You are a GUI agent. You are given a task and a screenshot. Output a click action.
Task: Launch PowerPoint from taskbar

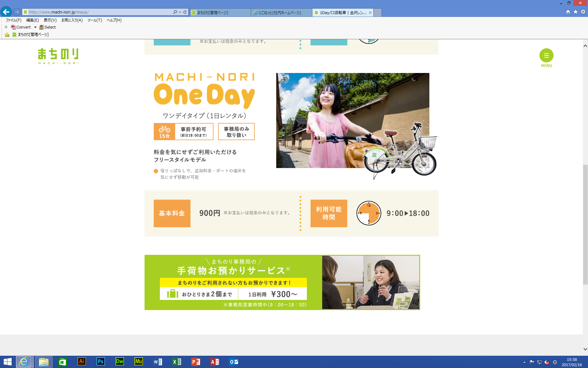point(196,362)
